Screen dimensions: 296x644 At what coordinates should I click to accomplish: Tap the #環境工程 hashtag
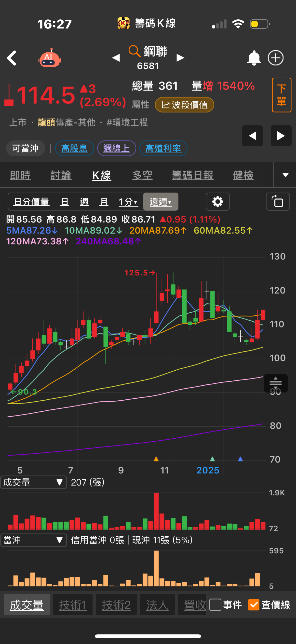click(x=127, y=122)
